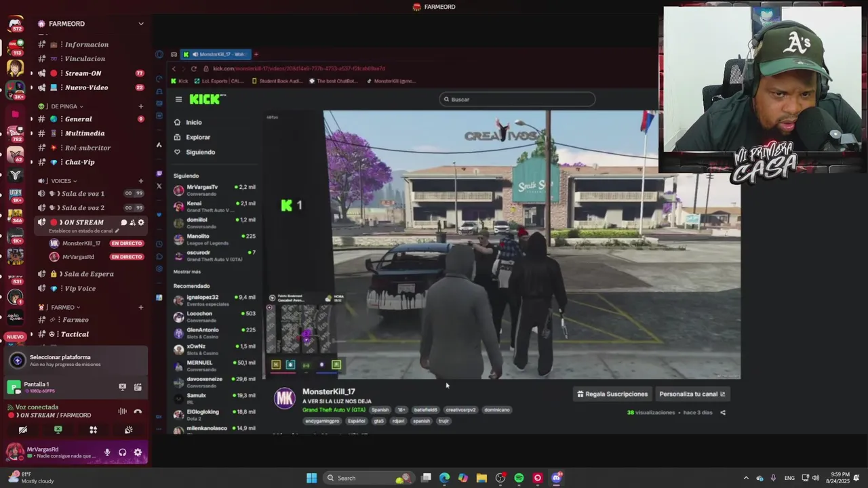This screenshot has width=868, height=488.
Task: Open the Multimedia text channel
Action: [x=86, y=134]
